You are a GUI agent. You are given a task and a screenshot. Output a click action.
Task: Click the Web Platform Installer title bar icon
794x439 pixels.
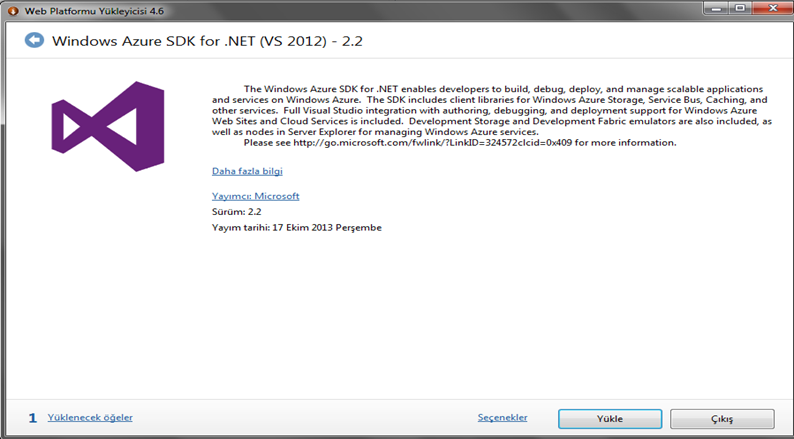[x=13, y=11]
